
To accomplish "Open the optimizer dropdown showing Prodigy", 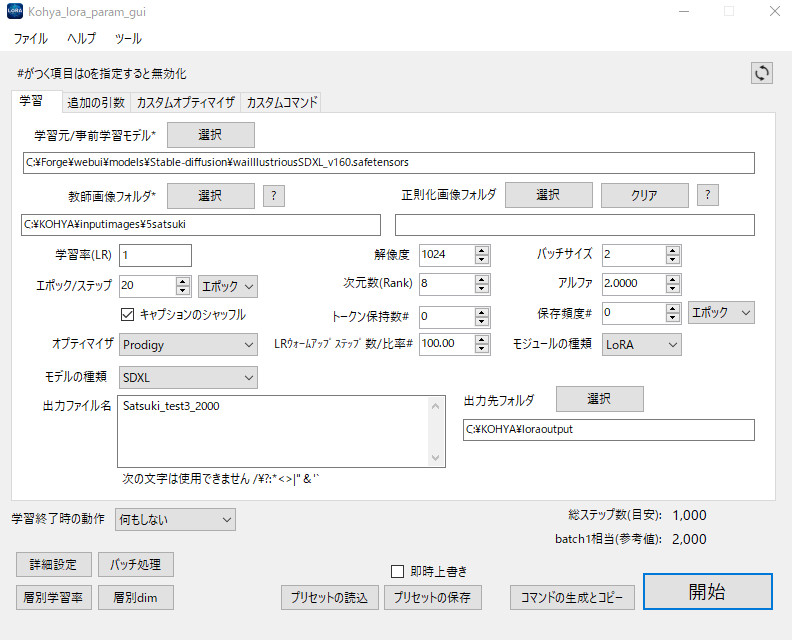I will coord(188,344).
